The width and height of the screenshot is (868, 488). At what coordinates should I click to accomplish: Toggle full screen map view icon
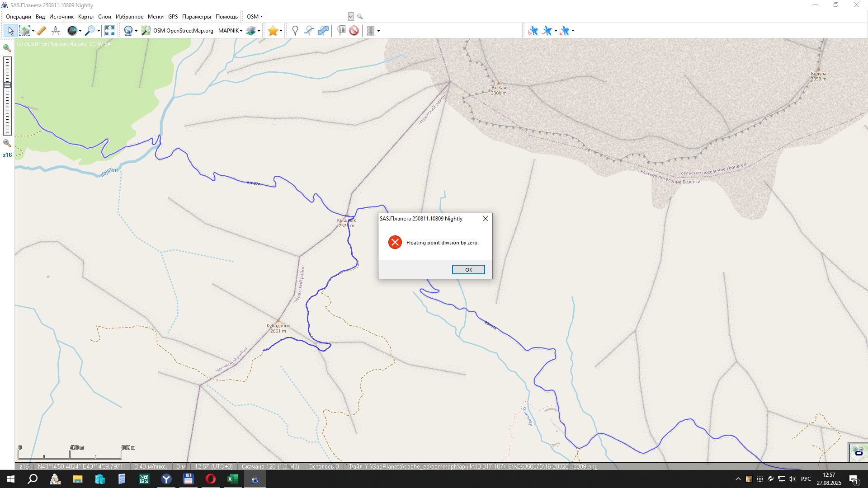pos(110,31)
